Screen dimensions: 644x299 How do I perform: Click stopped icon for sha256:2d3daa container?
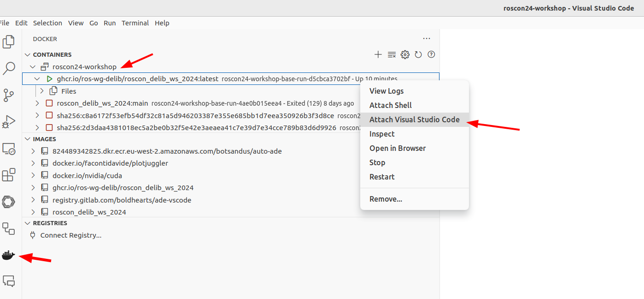[x=49, y=127]
